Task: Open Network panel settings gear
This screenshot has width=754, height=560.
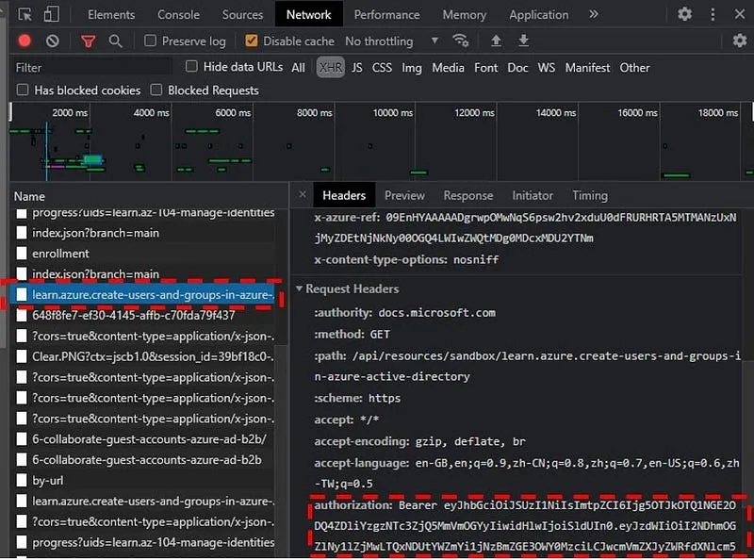Action: point(740,41)
